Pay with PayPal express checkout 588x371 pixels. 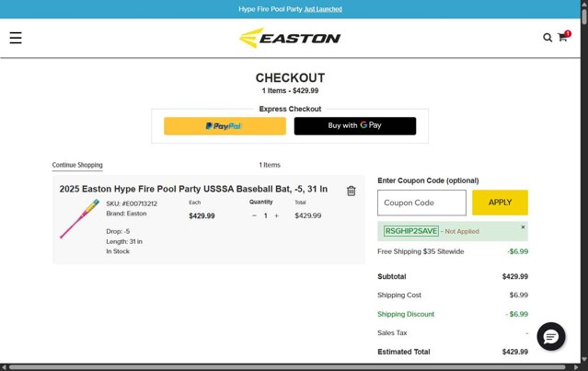(225, 126)
